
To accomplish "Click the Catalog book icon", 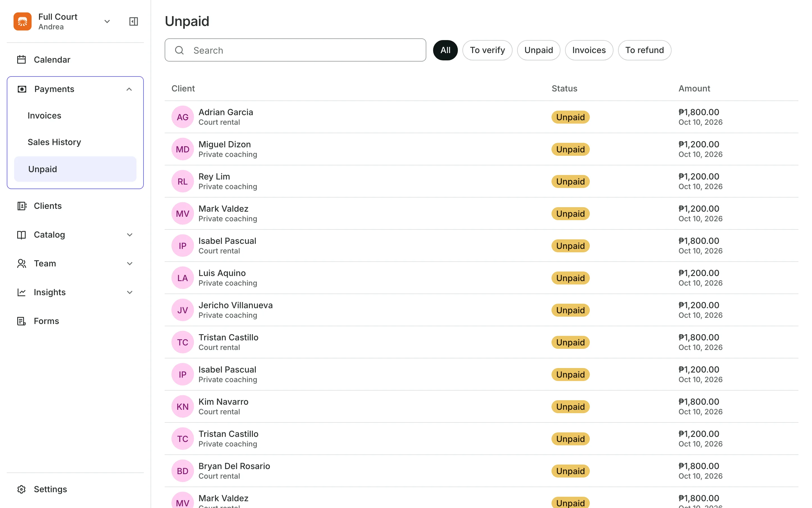I will (21, 235).
